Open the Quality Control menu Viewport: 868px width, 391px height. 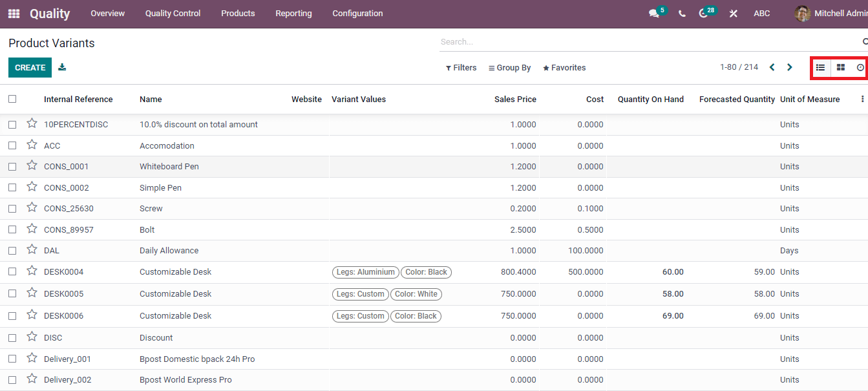pyautogui.click(x=173, y=14)
